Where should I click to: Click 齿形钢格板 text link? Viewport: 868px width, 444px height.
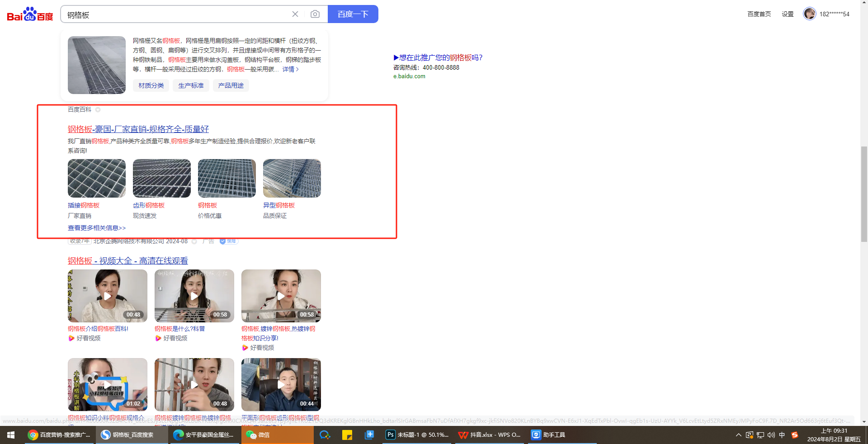(149, 205)
